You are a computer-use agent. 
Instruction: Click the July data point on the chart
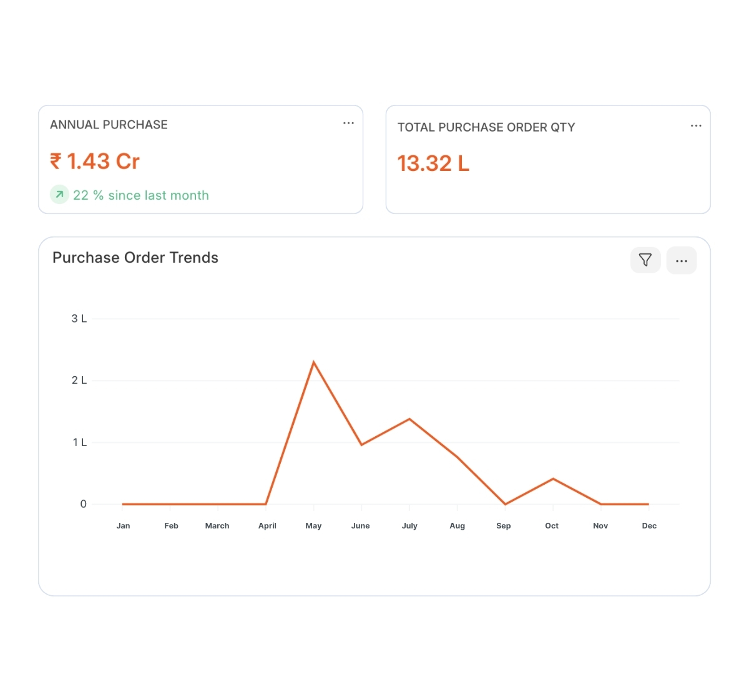(x=409, y=419)
